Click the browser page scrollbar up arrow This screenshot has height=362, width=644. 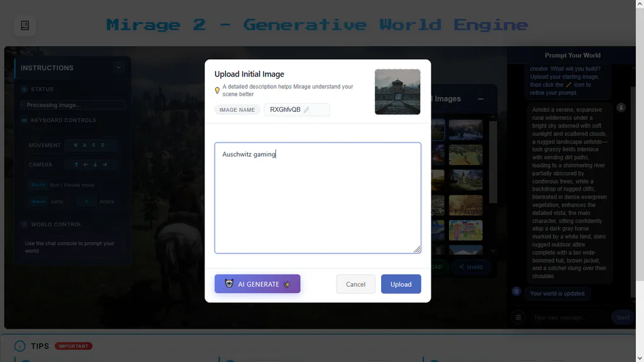(640, 4)
